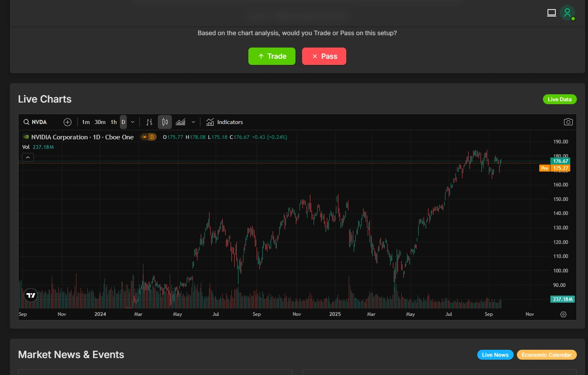Open the NVDA symbol search
The image size is (588, 375).
[x=35, y=122]
